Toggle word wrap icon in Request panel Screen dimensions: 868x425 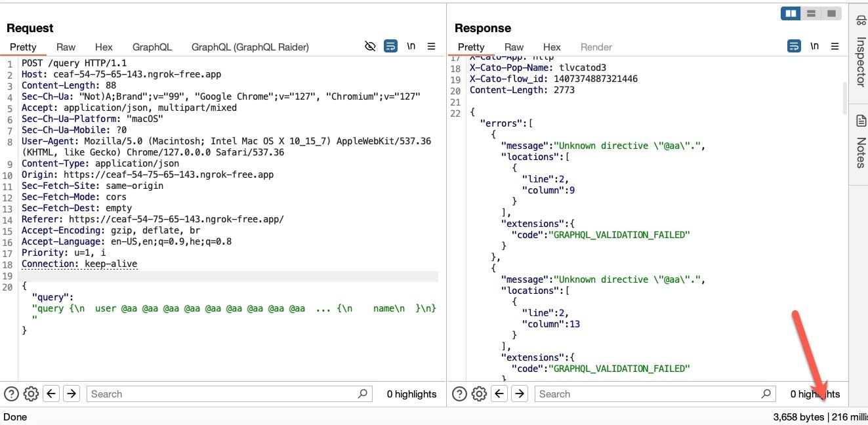point(390,47)
